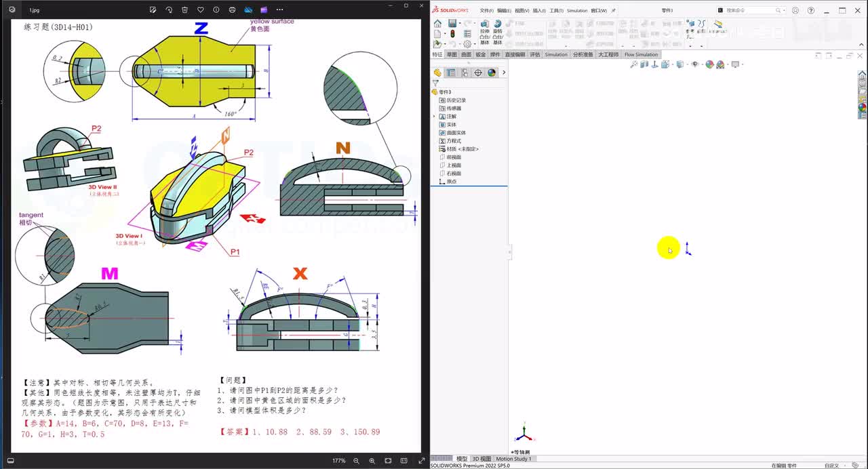This screenshot has width=868, height=469.
Task: Click the edit image icon in Photos
Action: [153, 10]
